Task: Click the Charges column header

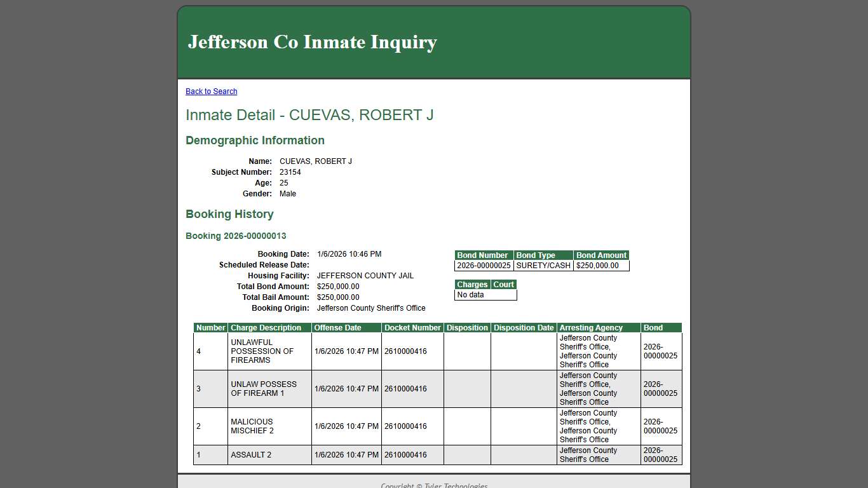Action: 472,285
